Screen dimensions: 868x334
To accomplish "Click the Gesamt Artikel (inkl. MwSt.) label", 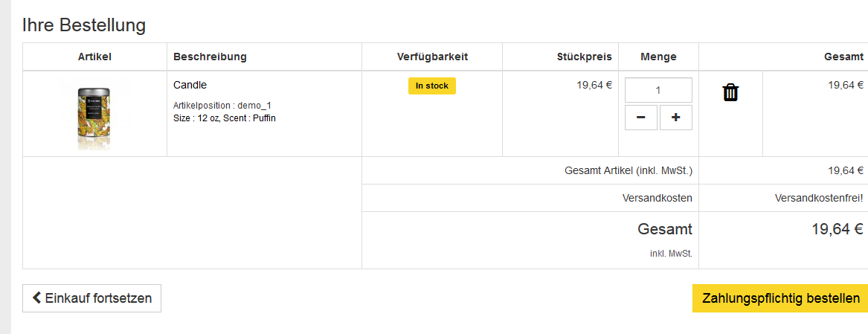I will pos(629,171).
